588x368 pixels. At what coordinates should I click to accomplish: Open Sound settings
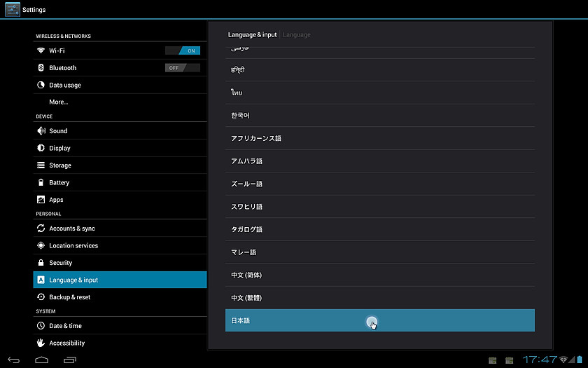(x=120, y=130)
